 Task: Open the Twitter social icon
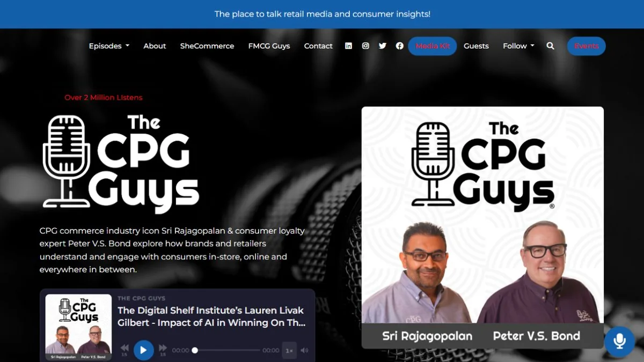383,46
